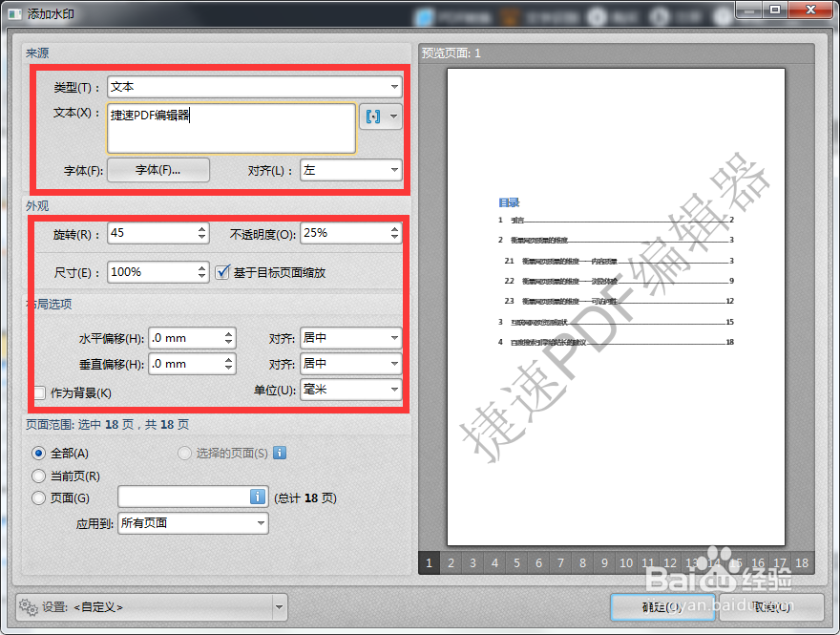840x635 pixels.
Task: Select the 当前页(R) radio button
Action: [x=38, y=476]
